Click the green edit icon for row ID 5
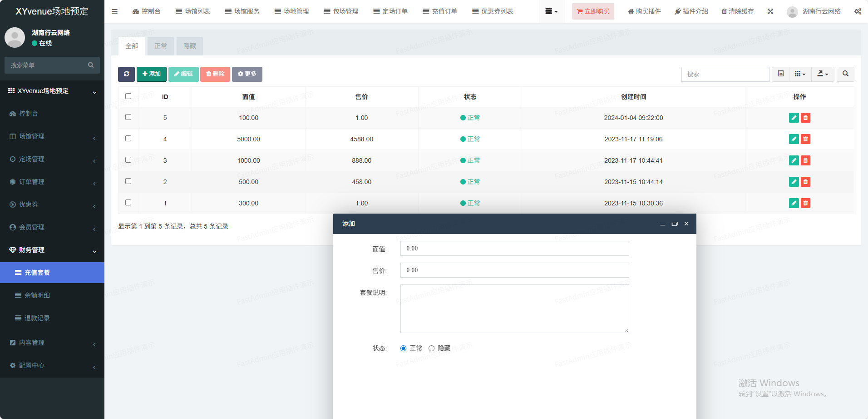868x419 pixels. click(x=794, y=118)
